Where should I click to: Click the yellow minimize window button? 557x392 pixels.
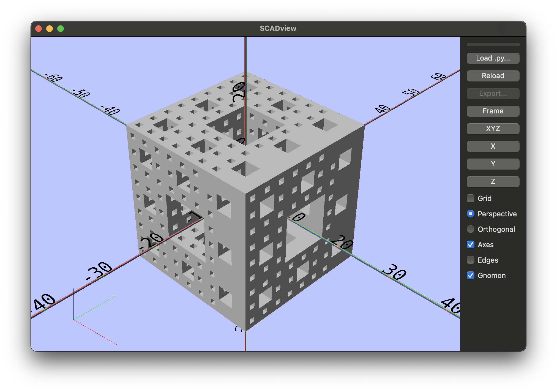pyautogui.click(x=50, y=29)
